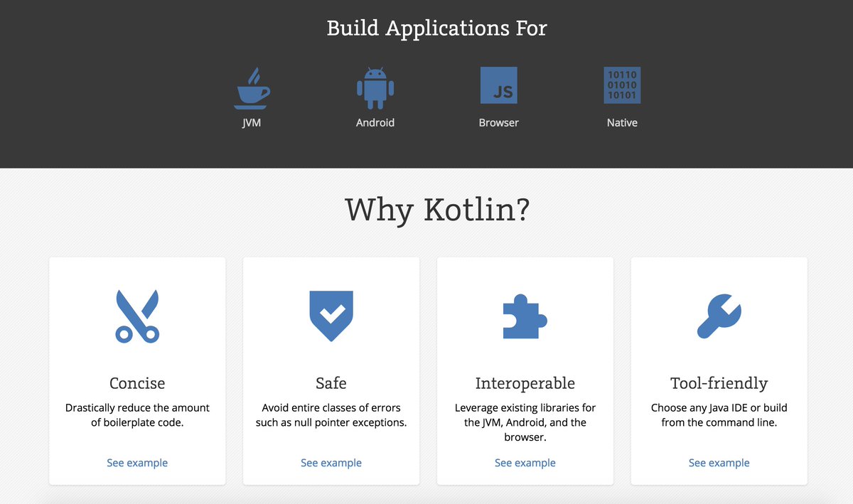The image size is (853, 504).
Task: Open the Native binary code icon
Action: coord(622,84)
